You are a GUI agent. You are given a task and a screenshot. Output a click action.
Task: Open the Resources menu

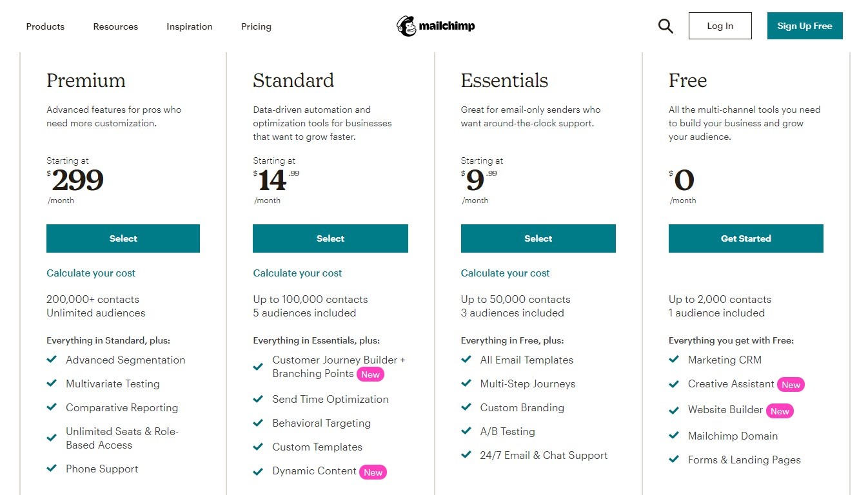pos(115,26)
